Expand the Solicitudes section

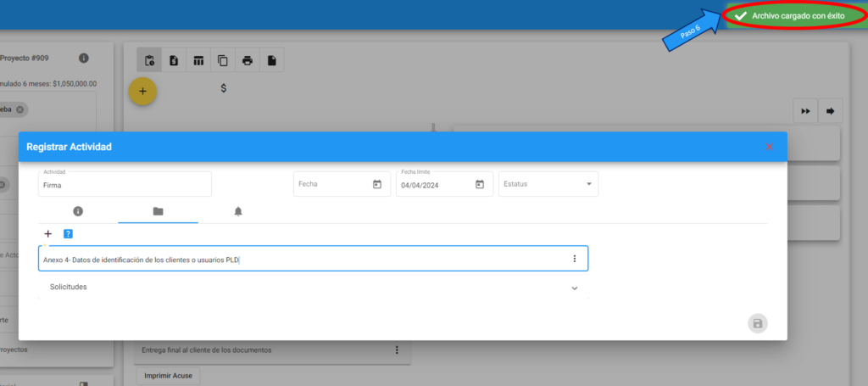point(314,288)
